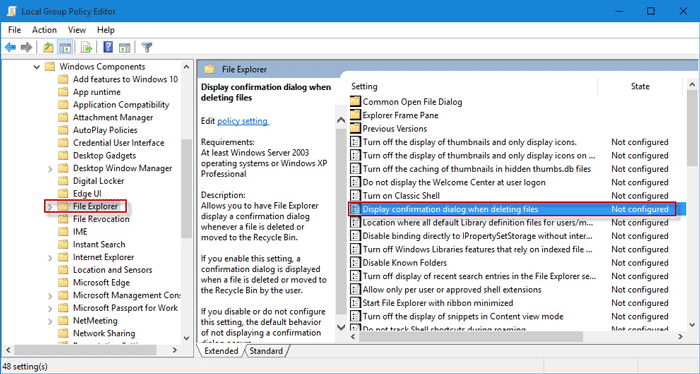Screen dimensions: 700x374
Task: Click policy icon beside Disable Known Folders
Action: [355, 262]
